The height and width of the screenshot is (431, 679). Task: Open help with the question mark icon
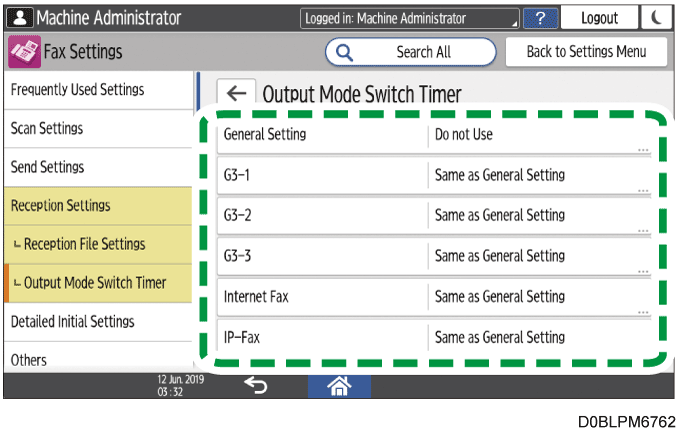540,18
